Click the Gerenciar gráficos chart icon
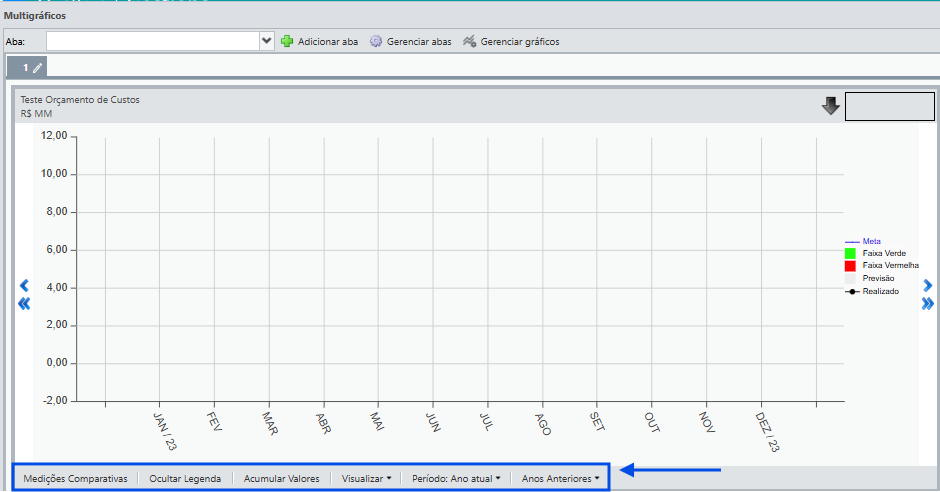The width and height of the screenshot is (940, 492). [468, 42]
